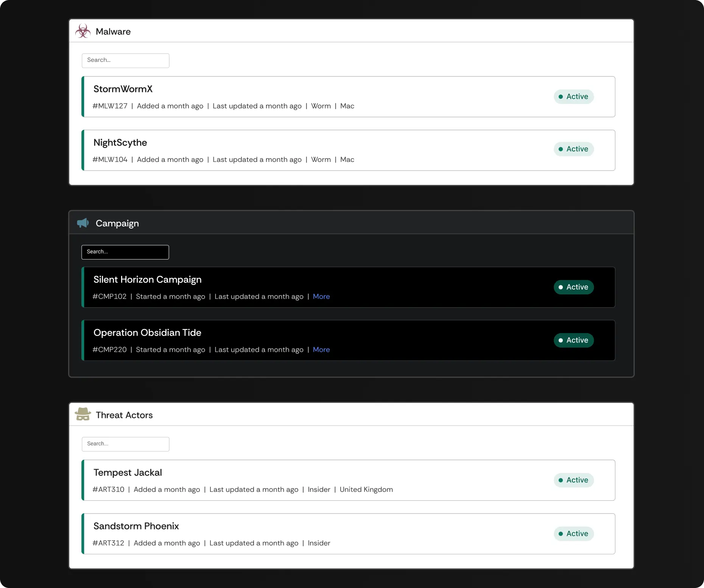This screenshot has height=588, width=704.
Task: Click the Malware biohazard icon
Action: coord(83,31)
